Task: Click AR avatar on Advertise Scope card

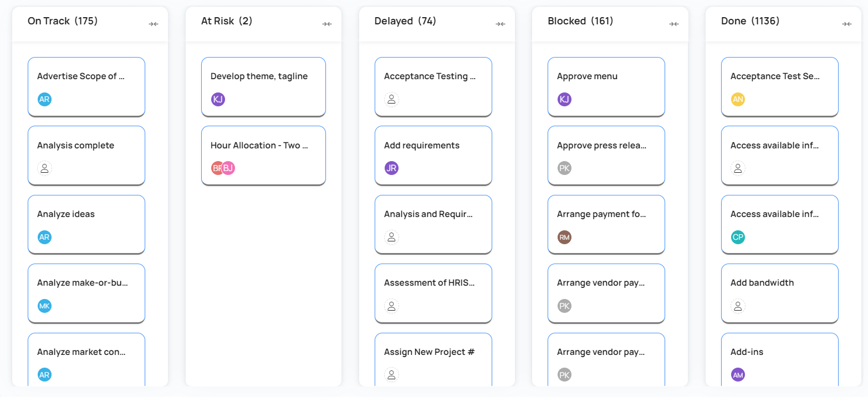Action: [44, 99]
